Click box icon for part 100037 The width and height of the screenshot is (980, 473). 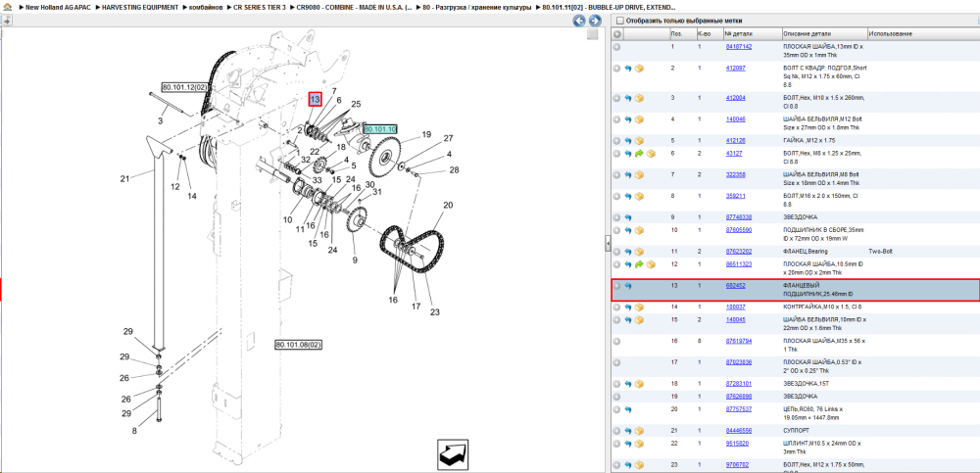[639, 307]
